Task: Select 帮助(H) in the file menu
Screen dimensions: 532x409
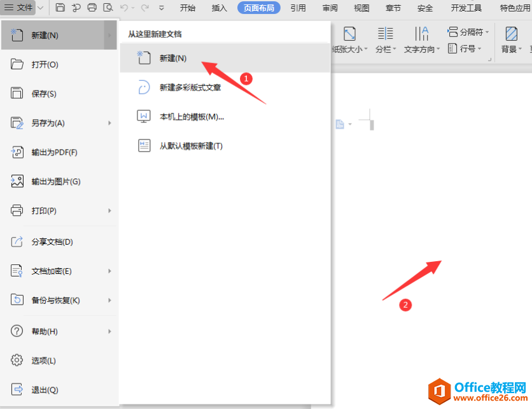Action: click(59, 331)
